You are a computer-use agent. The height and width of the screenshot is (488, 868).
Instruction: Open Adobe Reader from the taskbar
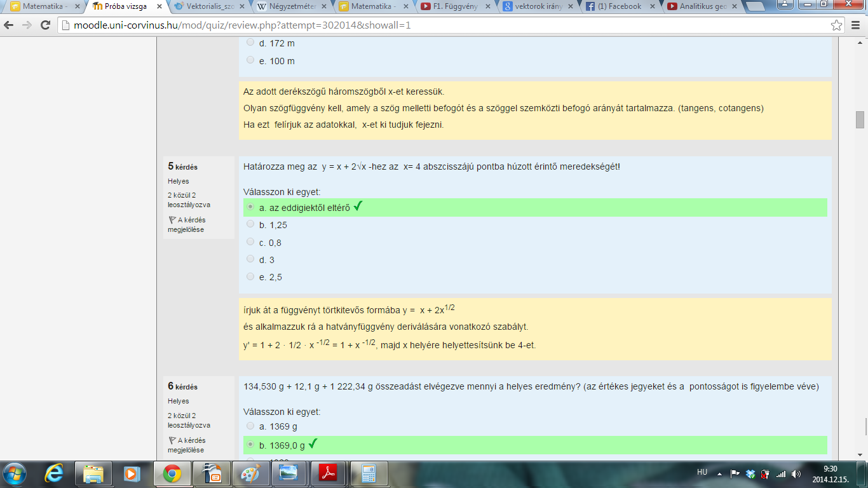coord(327,473)
